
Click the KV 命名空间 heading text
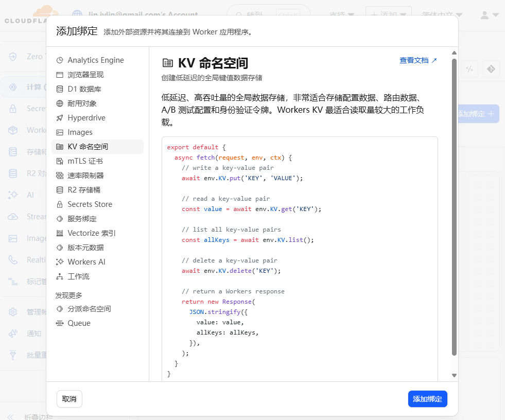pos(213,63)
